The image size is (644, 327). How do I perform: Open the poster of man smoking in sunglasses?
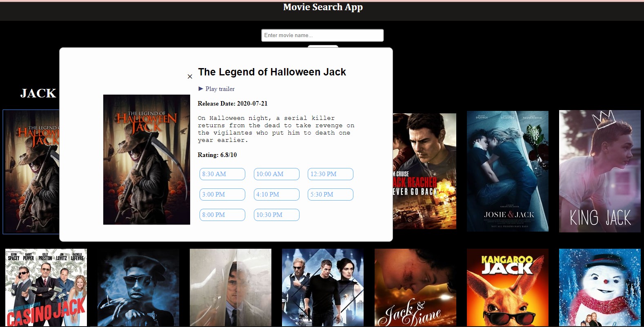(138, 287)
